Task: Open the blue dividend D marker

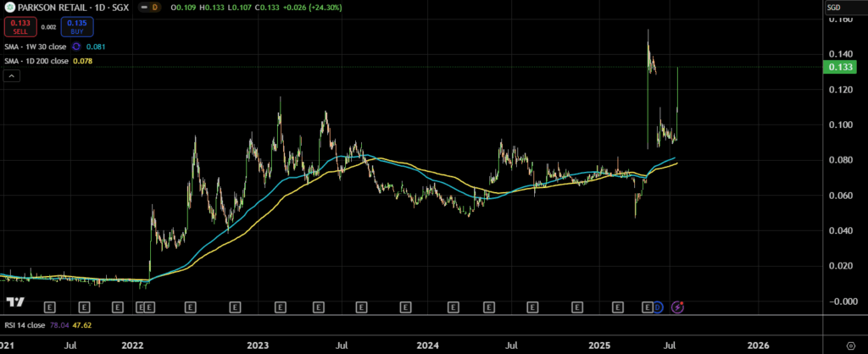Action: click(x=658, y=306)
